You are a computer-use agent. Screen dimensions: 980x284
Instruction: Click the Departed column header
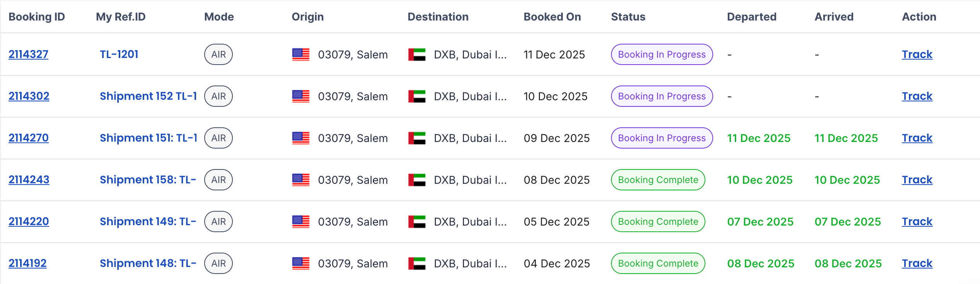[x=751, y=17]
